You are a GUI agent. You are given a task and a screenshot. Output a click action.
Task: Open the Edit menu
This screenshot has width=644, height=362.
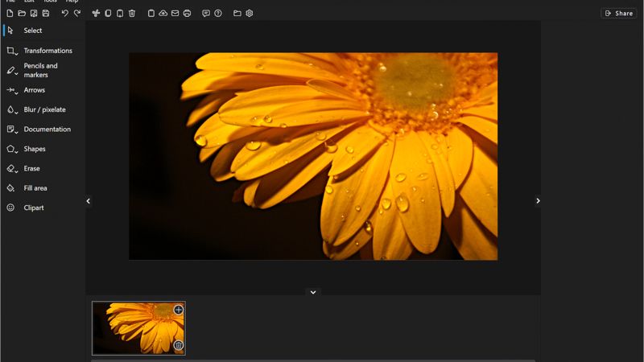point(29,2)
